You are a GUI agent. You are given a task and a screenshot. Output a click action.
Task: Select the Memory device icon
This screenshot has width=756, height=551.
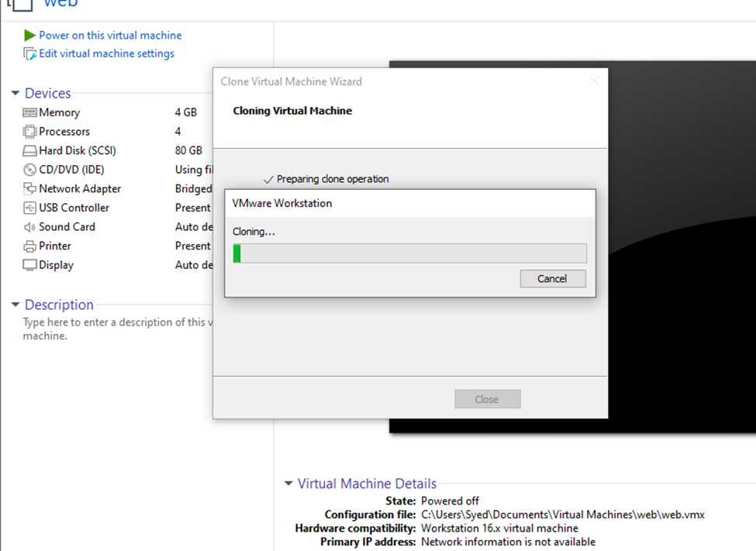click(29, 113)
